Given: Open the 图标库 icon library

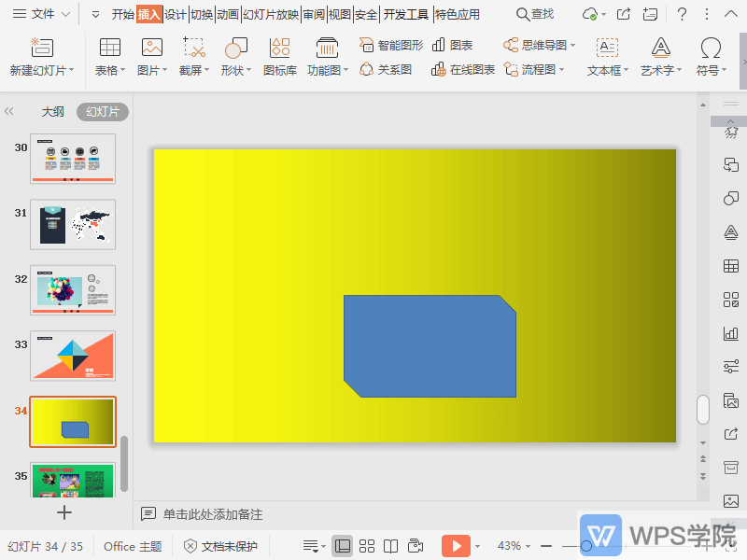Looking at the screenshot, I should tap(279, 58).
